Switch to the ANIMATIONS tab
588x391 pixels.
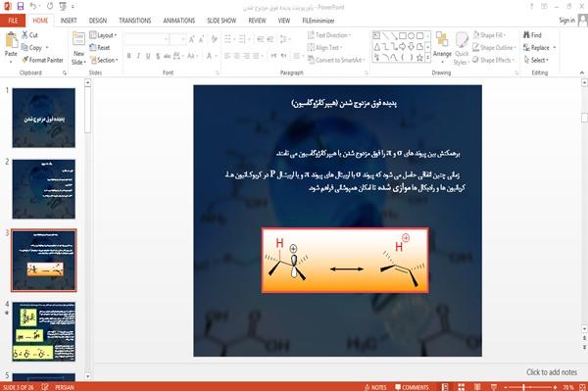(179, 21)
